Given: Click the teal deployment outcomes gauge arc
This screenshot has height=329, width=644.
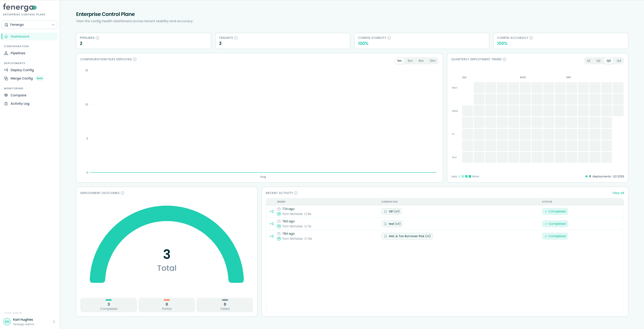Looking at the screenshot, I should [x=167, y=213].
